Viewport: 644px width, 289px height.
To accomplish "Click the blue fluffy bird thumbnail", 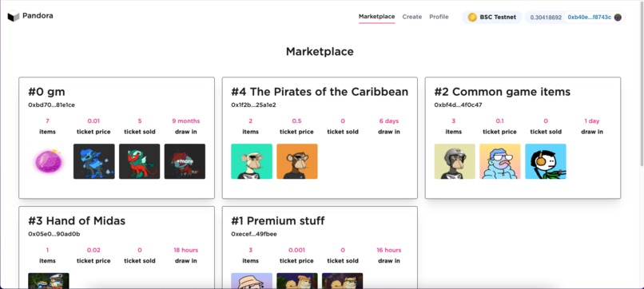I will pyautogui.click(x=500, y=161).
